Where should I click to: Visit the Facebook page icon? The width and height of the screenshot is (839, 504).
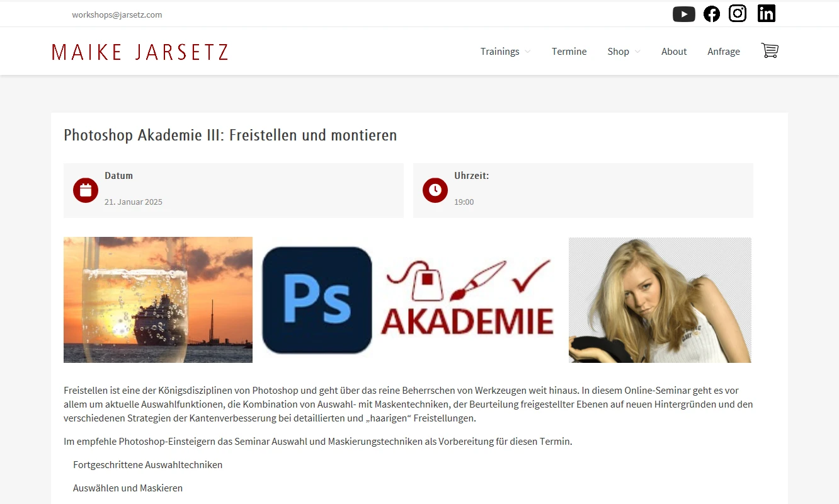[x=712, y=14]
